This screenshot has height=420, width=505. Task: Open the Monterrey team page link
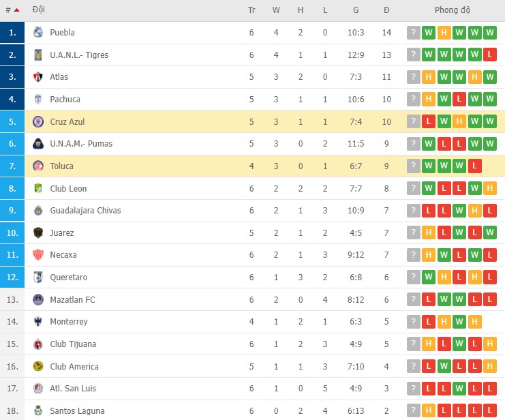click(x=69, y=322)
